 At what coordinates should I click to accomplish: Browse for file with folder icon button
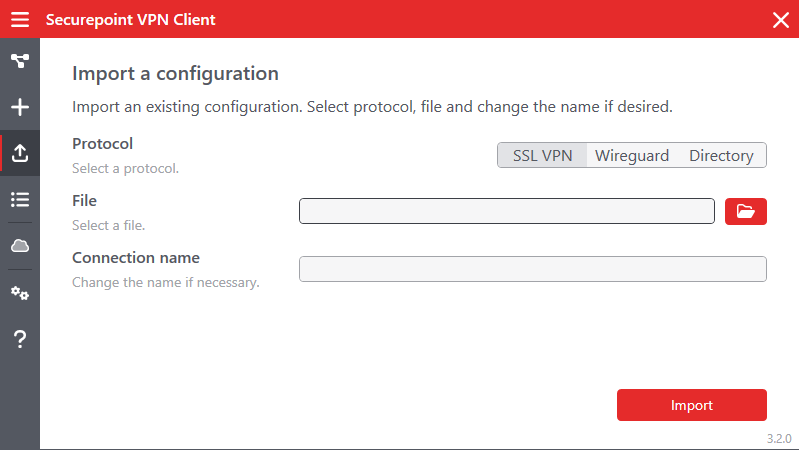(x=745, y=211)
